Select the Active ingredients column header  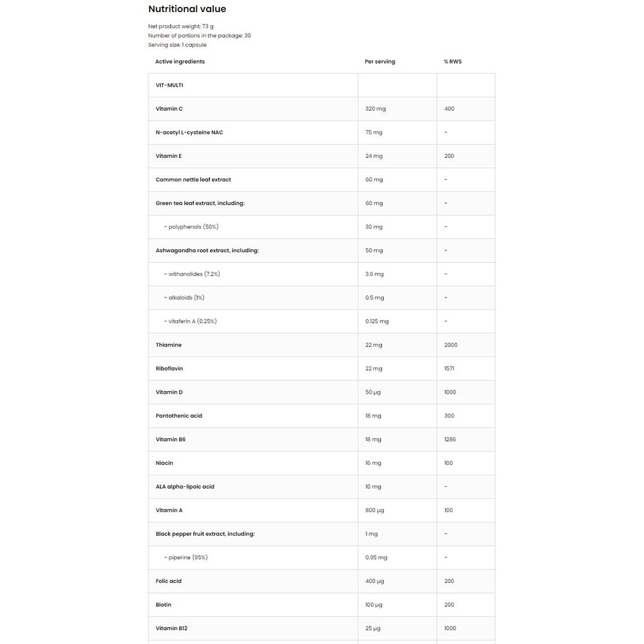180,62
